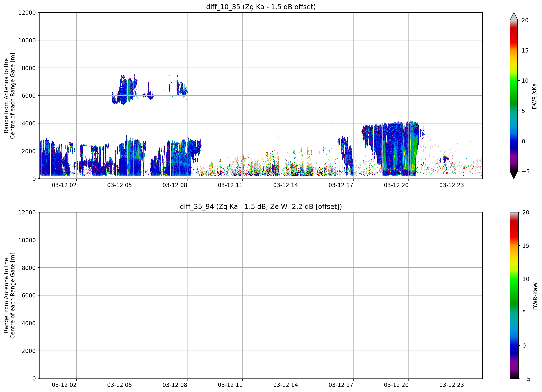Image resolution: width=542 pixels, height=392 pixels.
Task: Click the bottom plot's y-axis range label
Action: pyautogui.click(x=9, y=295)
